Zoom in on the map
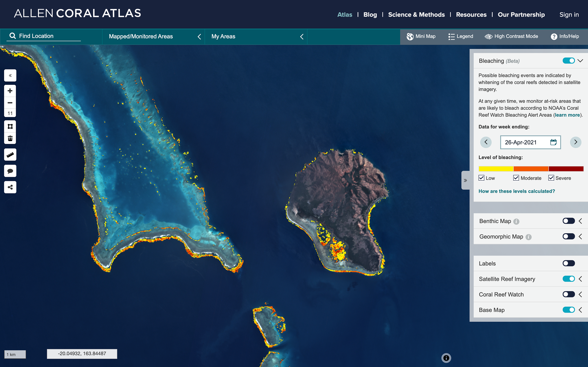Viewport: 588px width, 367px height. [10, 91]
